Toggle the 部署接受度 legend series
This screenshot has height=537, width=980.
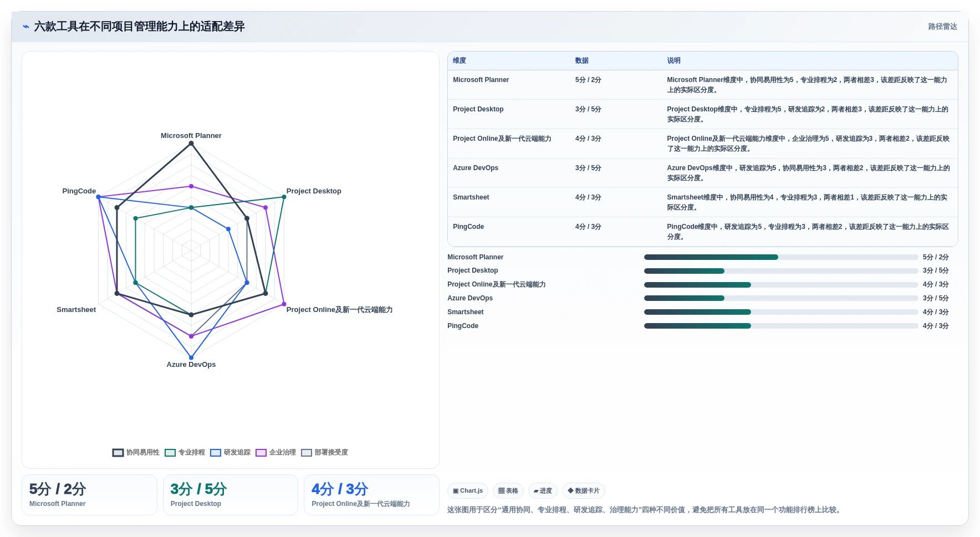click(324, 452)
